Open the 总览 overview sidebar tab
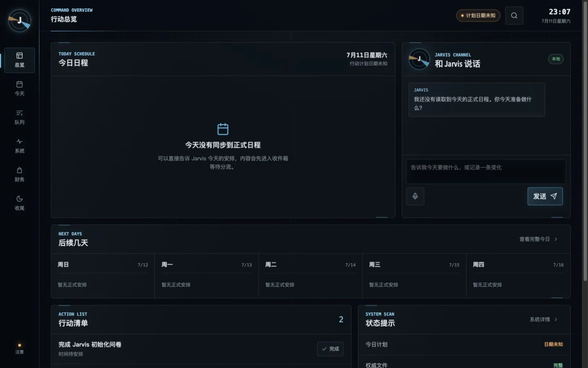Image resolution: width=588 pixels, height=368 pixels. (19, 60)
